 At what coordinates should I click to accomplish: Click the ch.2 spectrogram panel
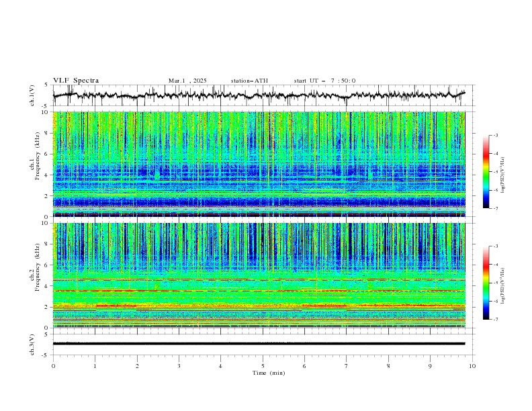click(x=259, y=275)
